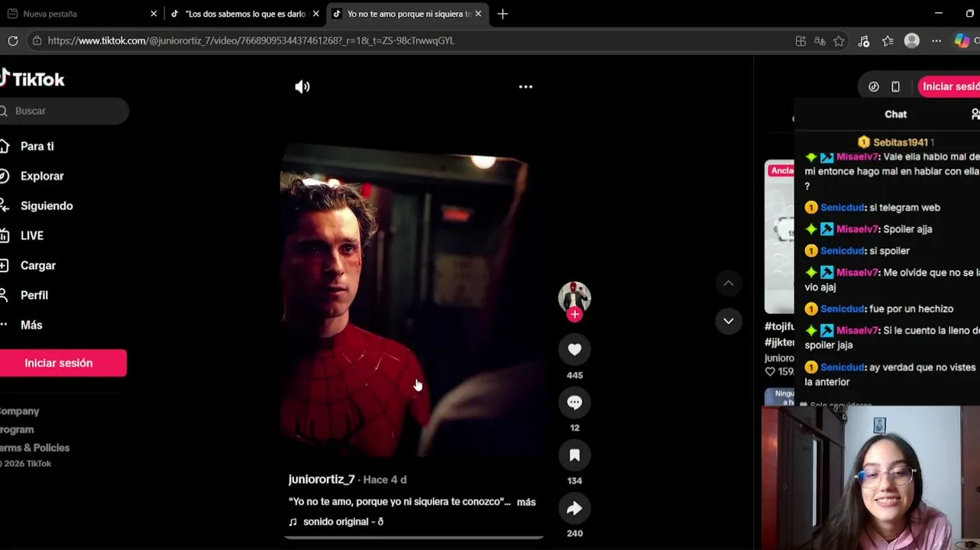980x550 pixels.
Task: Open the juniorortiz_7 profile link
Action: pos(322,480)
